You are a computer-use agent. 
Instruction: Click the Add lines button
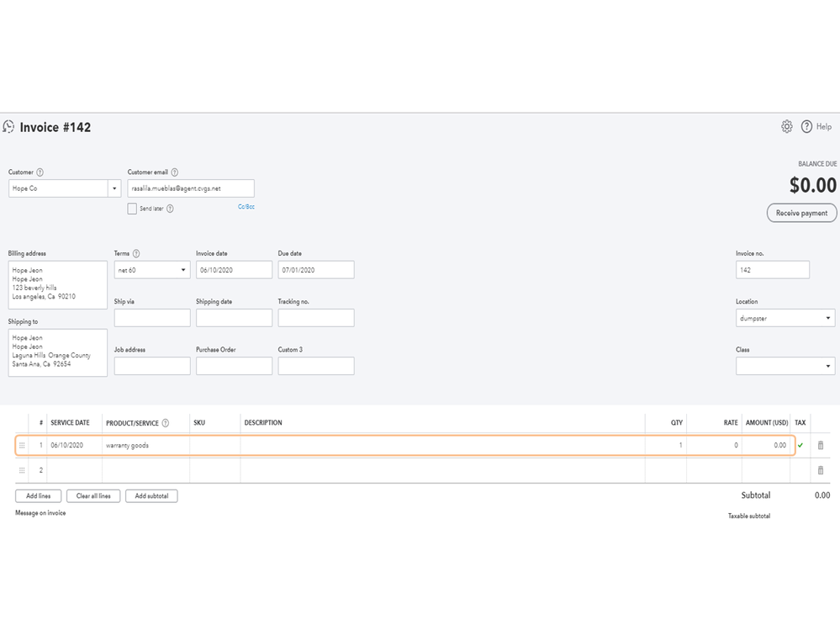click(x=38, y=496)
